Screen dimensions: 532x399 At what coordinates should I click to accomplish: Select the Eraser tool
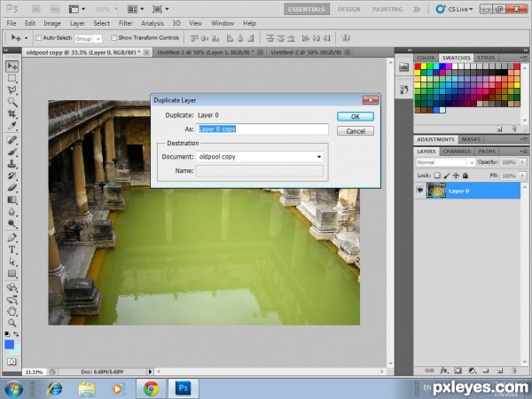click(12, 187)
